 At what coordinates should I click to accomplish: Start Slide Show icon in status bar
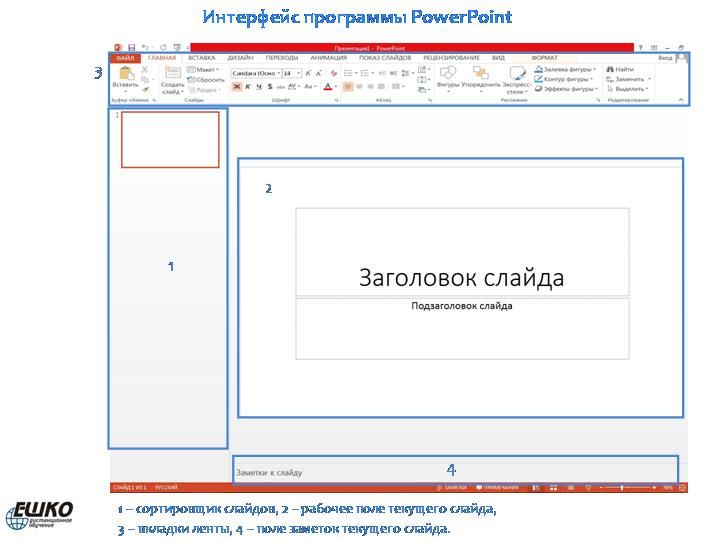pyautogui.click(x=588, y=488)
